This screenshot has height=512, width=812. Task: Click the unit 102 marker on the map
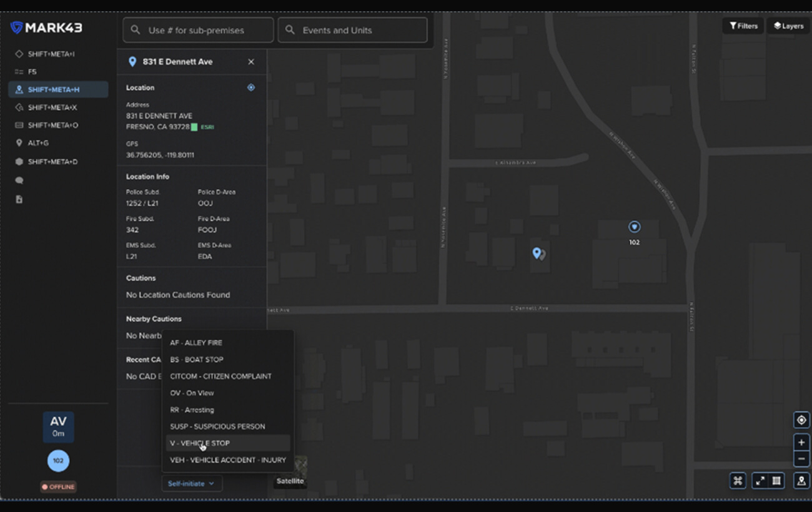(x=634, y=227)
